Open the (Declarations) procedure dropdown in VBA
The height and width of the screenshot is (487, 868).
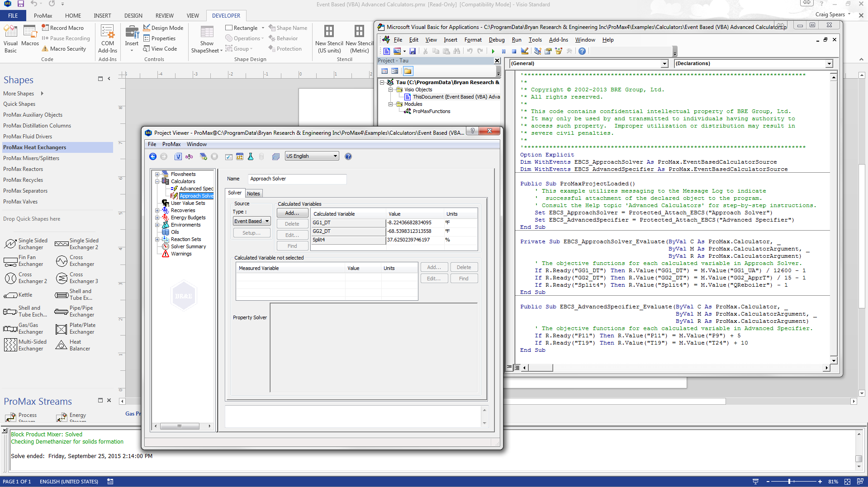(x=829, y=64)
